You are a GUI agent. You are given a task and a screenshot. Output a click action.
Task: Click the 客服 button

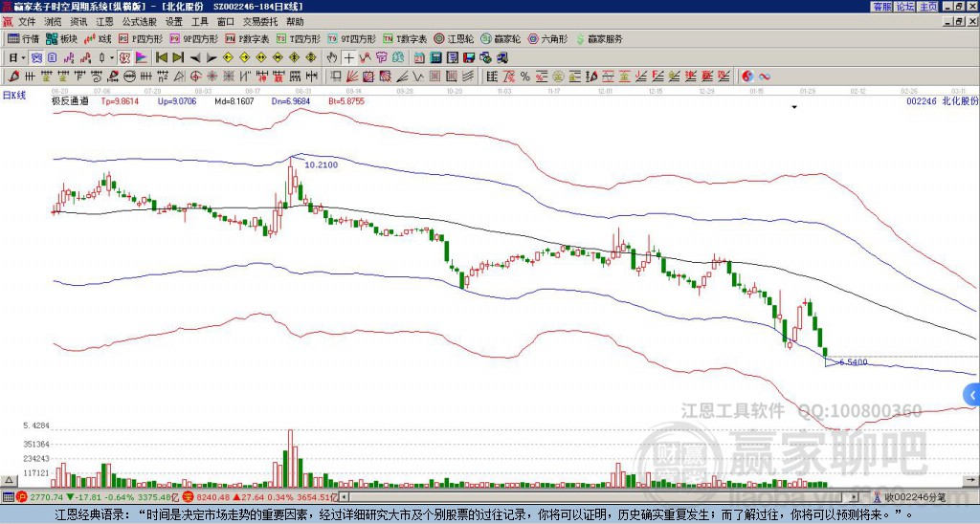(881, 7)
